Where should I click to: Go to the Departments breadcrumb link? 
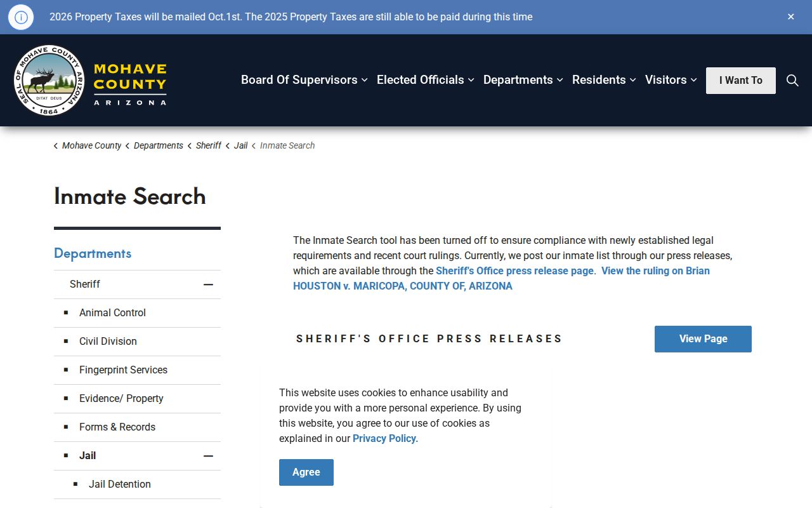pos(159,145)
